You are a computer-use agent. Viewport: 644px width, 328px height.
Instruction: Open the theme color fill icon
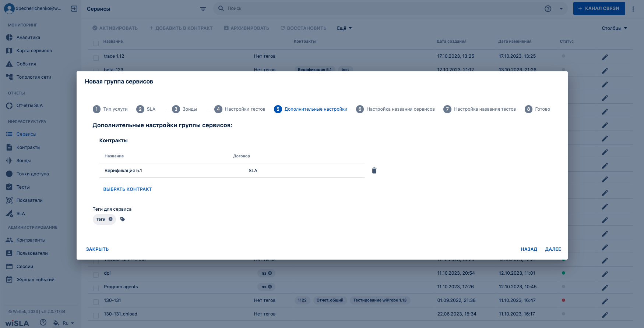click(56, 323)
